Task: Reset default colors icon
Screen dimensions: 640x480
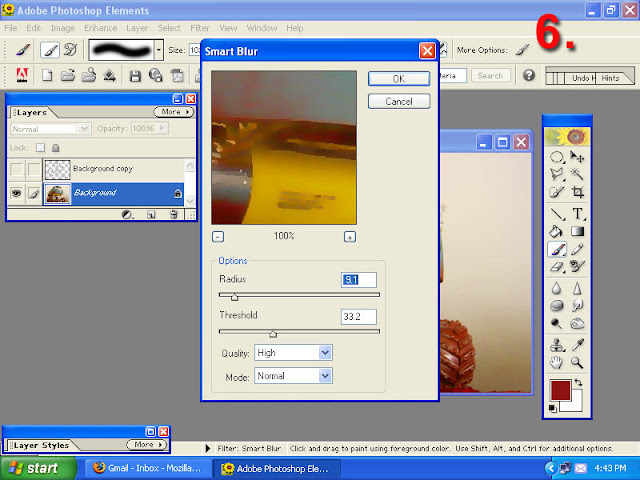Action: tap(553, 408)
